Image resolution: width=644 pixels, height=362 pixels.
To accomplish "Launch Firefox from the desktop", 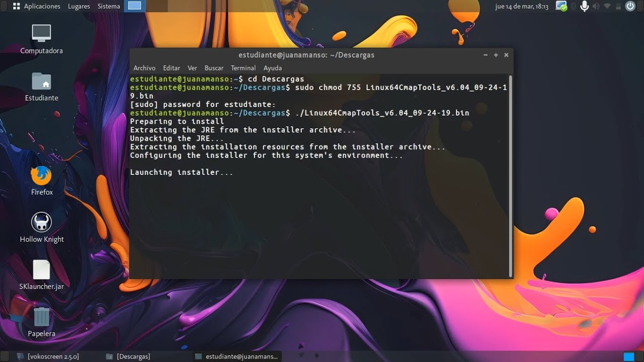I will [x=41, y=175].
